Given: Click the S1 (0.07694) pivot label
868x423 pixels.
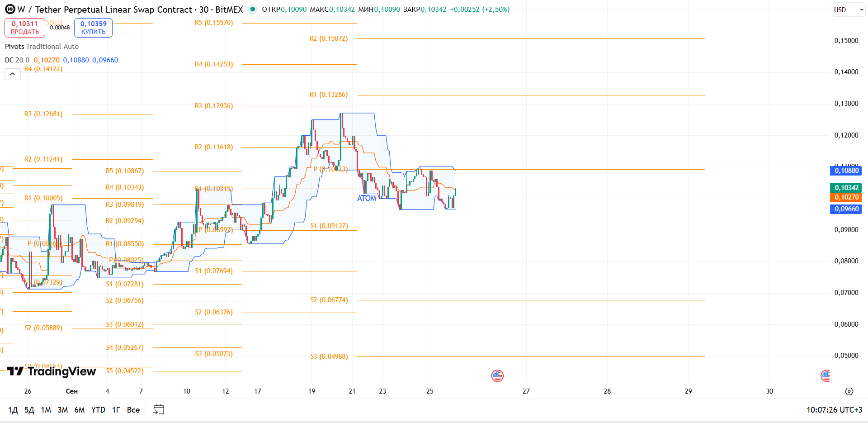Looking at the screenshot, I should pos(214,271).
